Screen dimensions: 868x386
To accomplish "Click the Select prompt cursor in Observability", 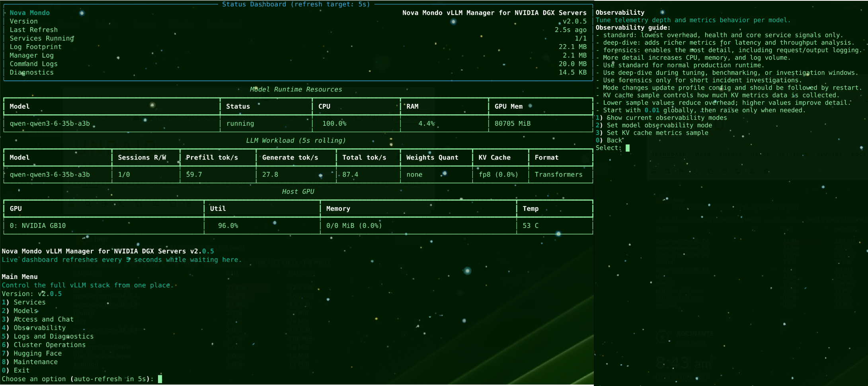I will click(628, 148).
